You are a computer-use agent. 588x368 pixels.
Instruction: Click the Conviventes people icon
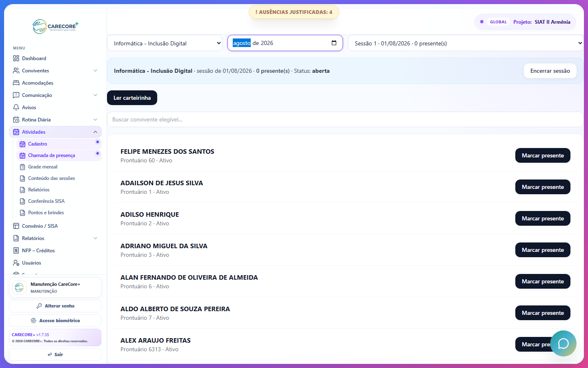16,71
